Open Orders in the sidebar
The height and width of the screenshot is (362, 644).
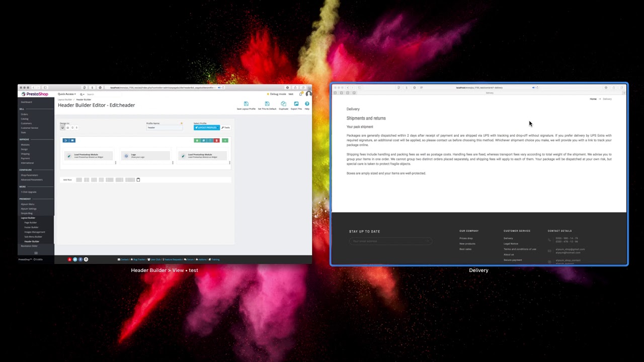point(24,114)
